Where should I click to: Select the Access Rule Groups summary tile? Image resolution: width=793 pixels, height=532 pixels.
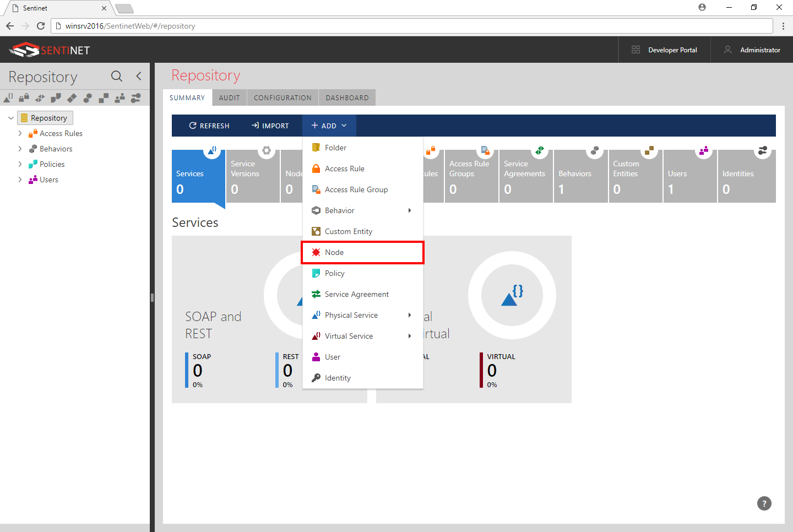click(471, 176)
